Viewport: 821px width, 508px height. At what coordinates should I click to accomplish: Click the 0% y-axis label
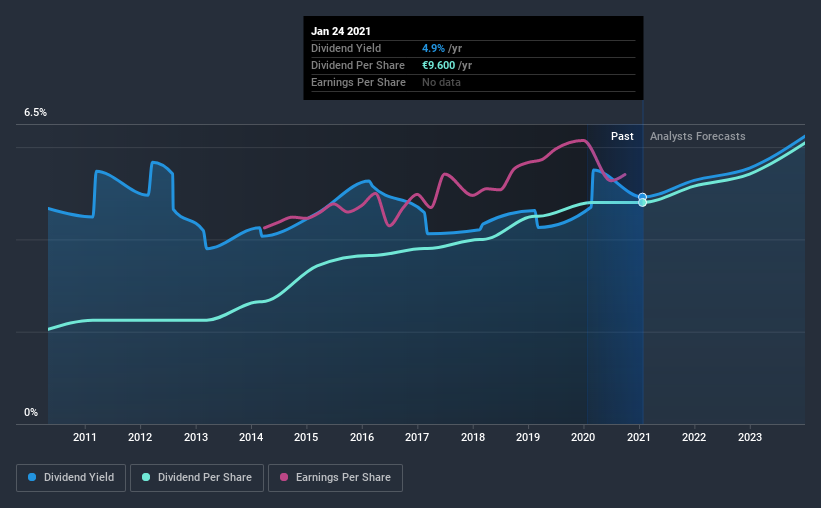click(31, 413)
